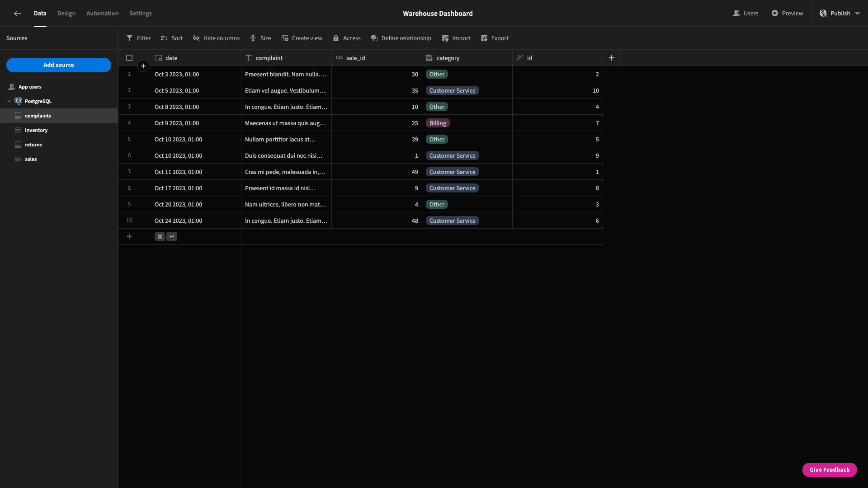
Task: Click Export data button
Action: point(495,38)
